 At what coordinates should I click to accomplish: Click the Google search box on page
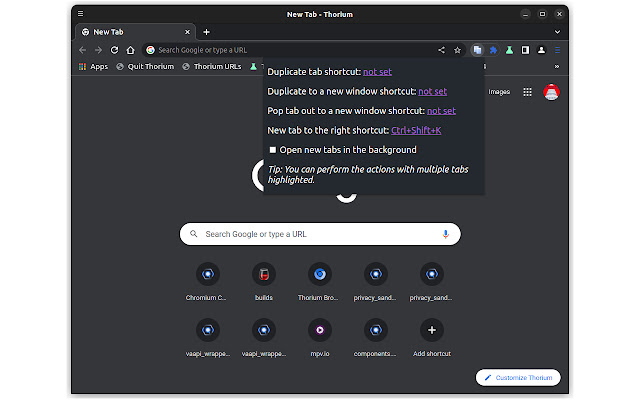tap(320, 234)
